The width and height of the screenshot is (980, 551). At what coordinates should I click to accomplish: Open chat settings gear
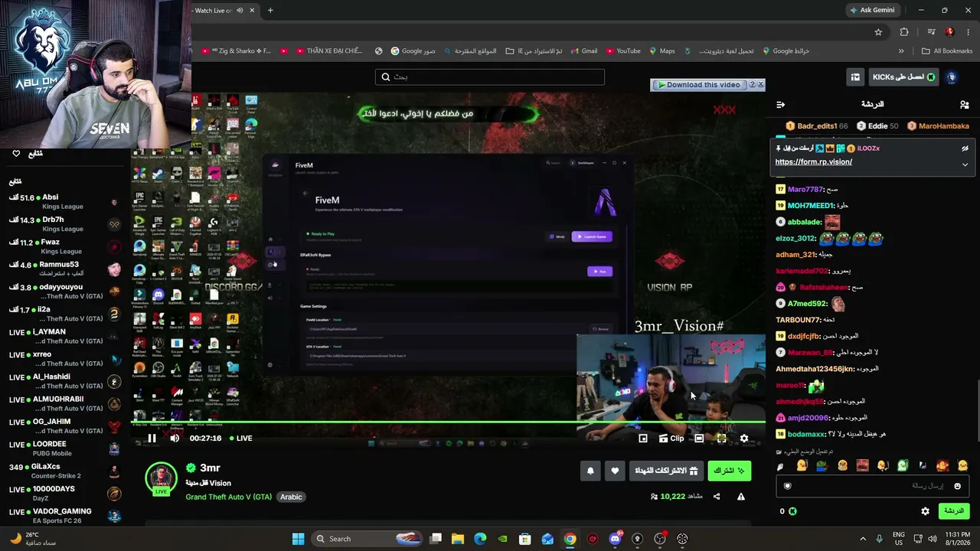tap(925, 511)
